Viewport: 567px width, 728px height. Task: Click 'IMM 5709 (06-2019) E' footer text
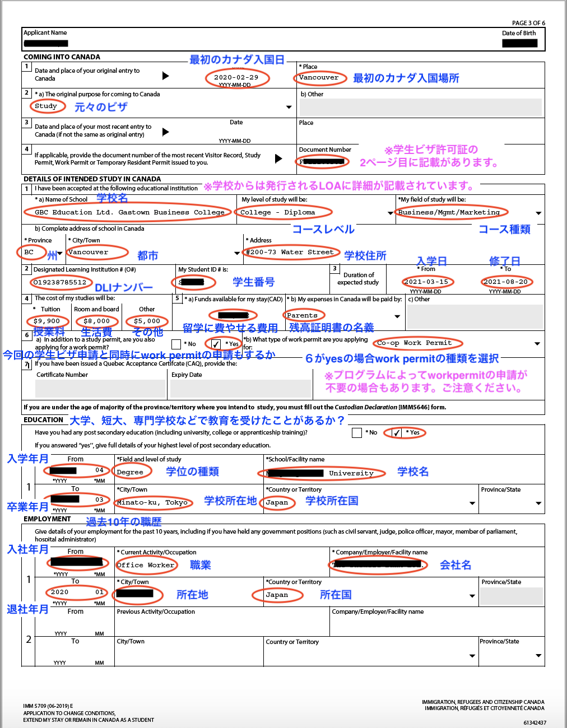click(48, 706)
